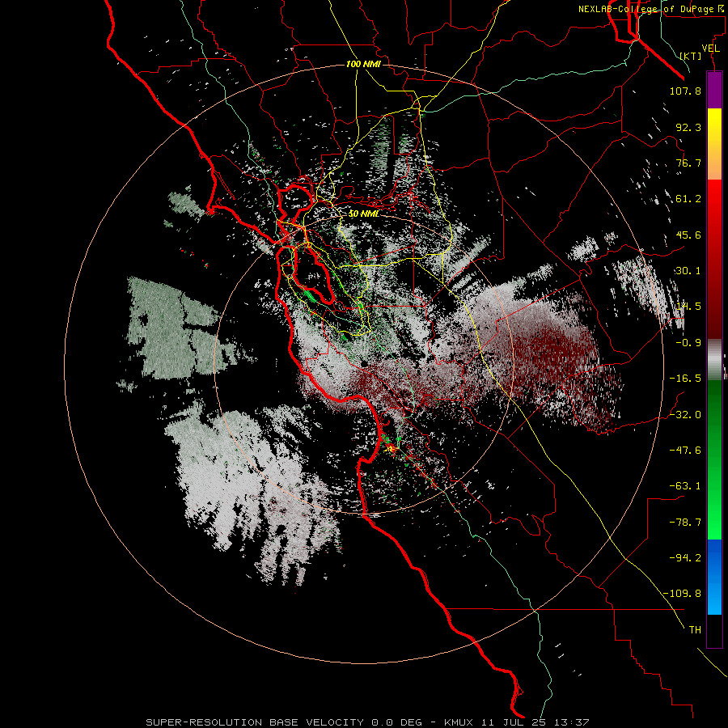Click the 30.1 legend value

point(688,271)
